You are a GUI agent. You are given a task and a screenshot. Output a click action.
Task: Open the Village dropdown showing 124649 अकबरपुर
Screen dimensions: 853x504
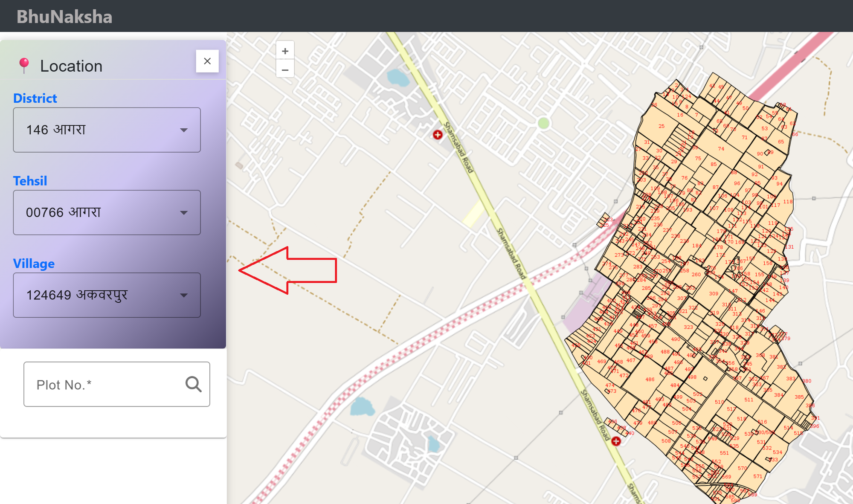coord(107,295)
